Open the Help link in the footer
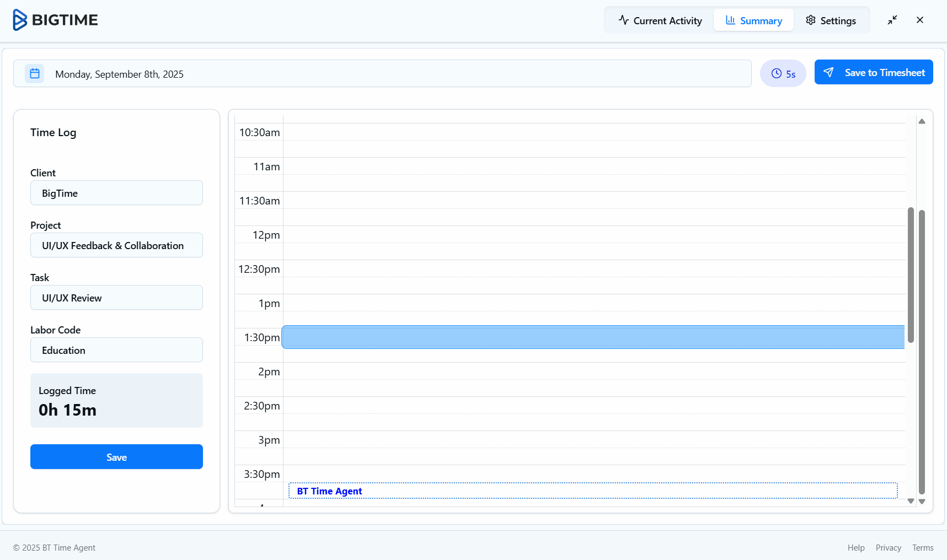The width and height of the screenshot is (947, 560). [855, 547]
